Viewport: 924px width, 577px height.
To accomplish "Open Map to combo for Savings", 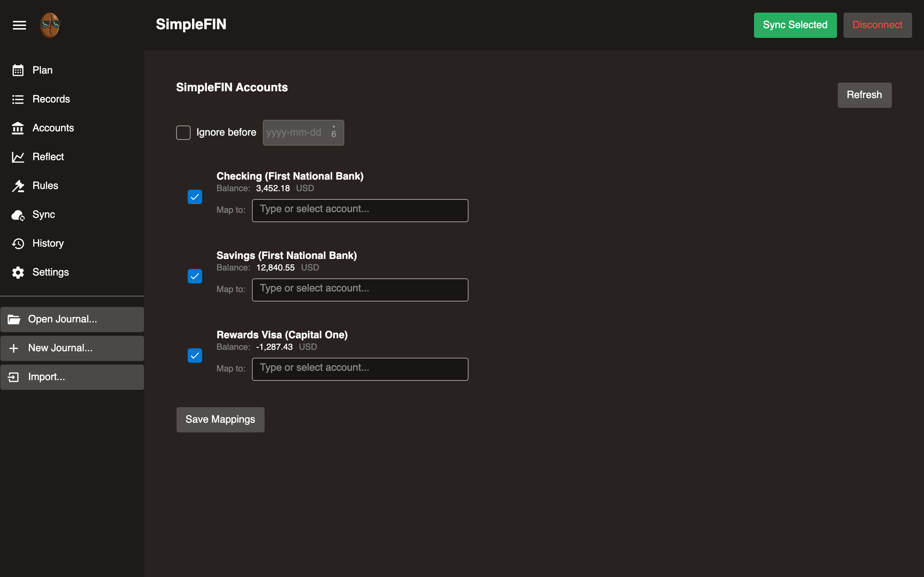I will [359, 290].
